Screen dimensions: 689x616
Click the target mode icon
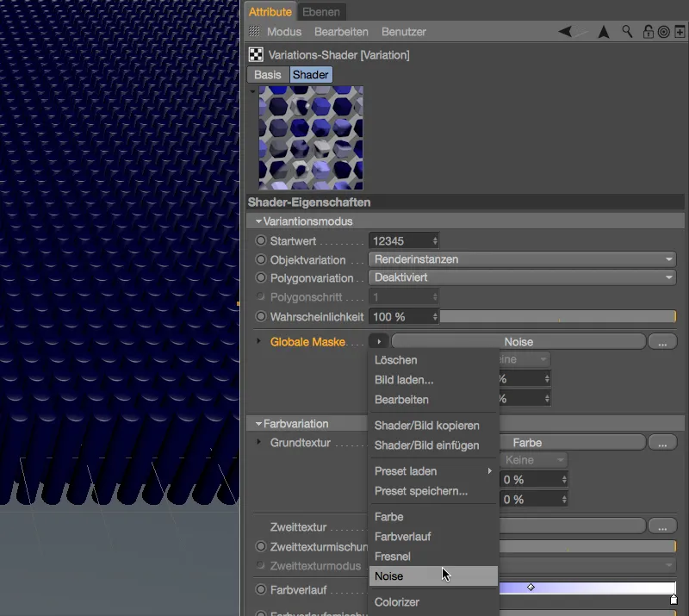pos(663,32)
